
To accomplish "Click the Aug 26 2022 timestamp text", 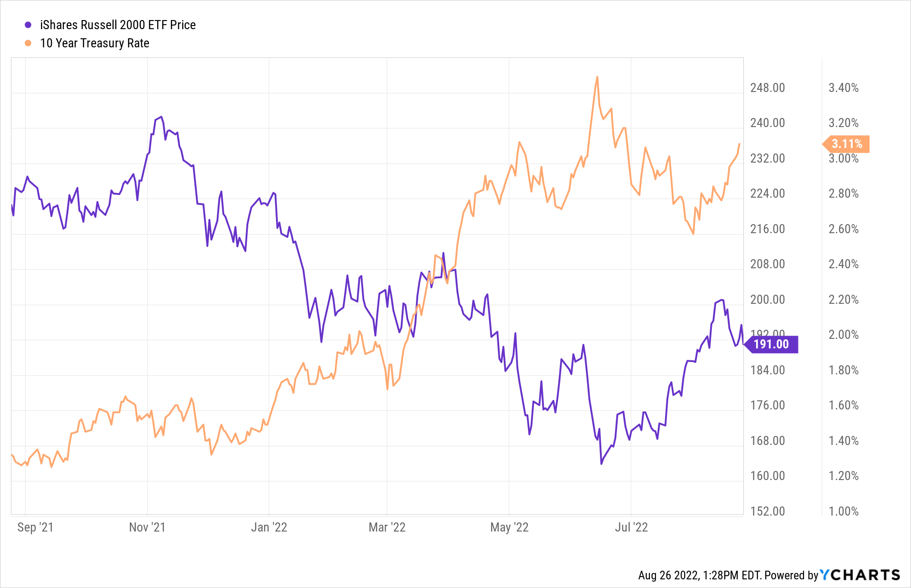I will (x=699, y=575).
